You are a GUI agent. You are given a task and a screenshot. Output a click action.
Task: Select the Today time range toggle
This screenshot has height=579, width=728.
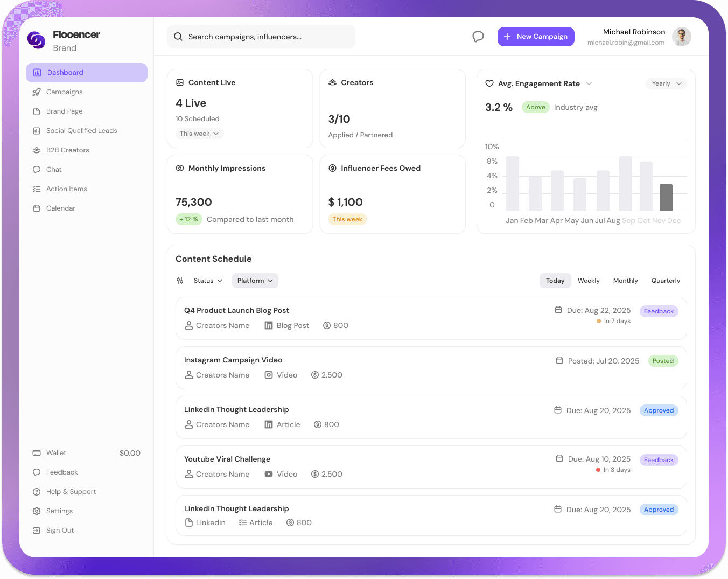(x=555, y=281)
